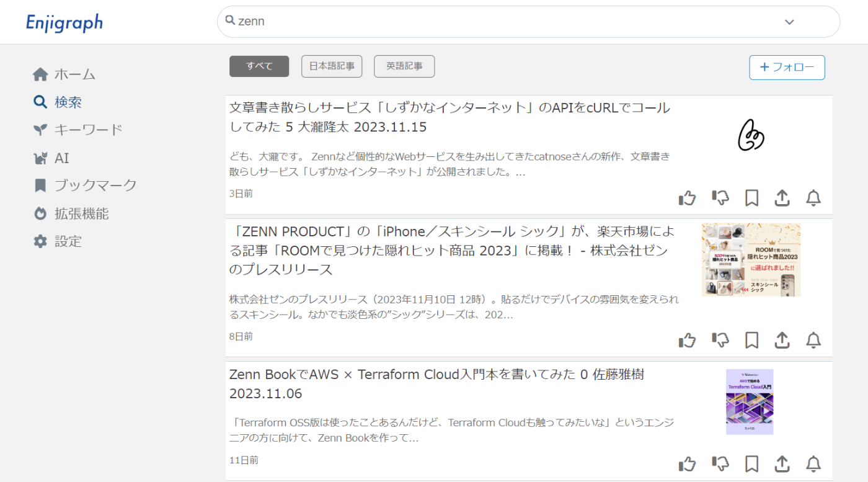Image resolution: width=868 pixels, height=482 pixels.
Task: Open the AI sidebar label
Action: (x=62, y=158)
